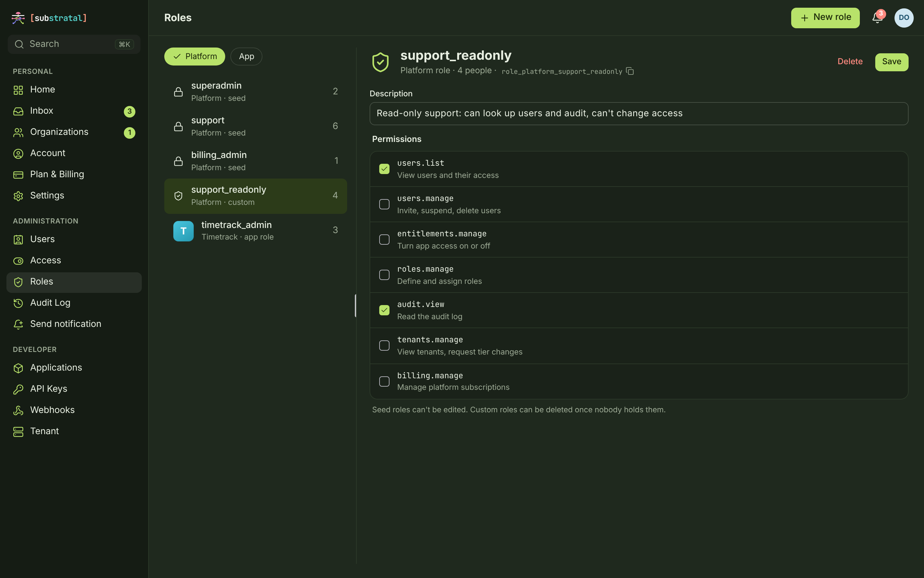Select the Platform filter tab
Viewport: 924px width, 578px height.
coord(195,57)
